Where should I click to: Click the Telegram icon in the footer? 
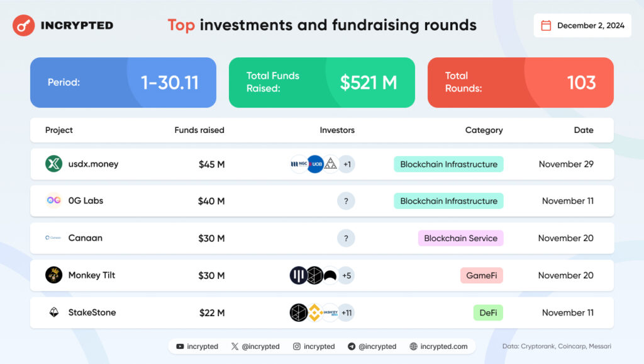(352, 346)
